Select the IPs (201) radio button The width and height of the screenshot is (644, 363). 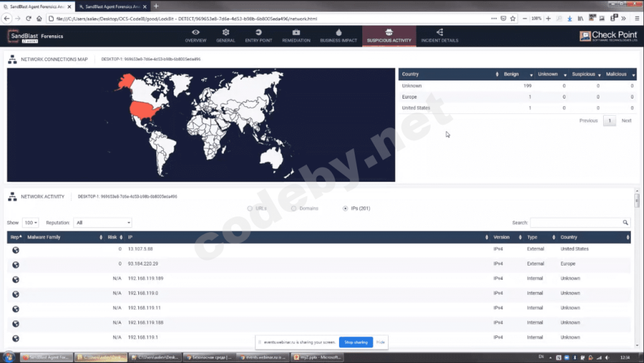pos(345,209)
